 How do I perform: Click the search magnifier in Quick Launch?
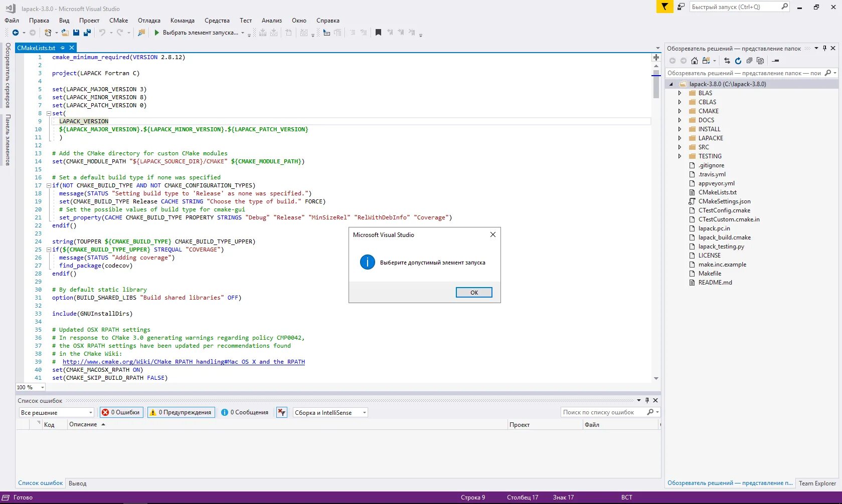[785, 7]
